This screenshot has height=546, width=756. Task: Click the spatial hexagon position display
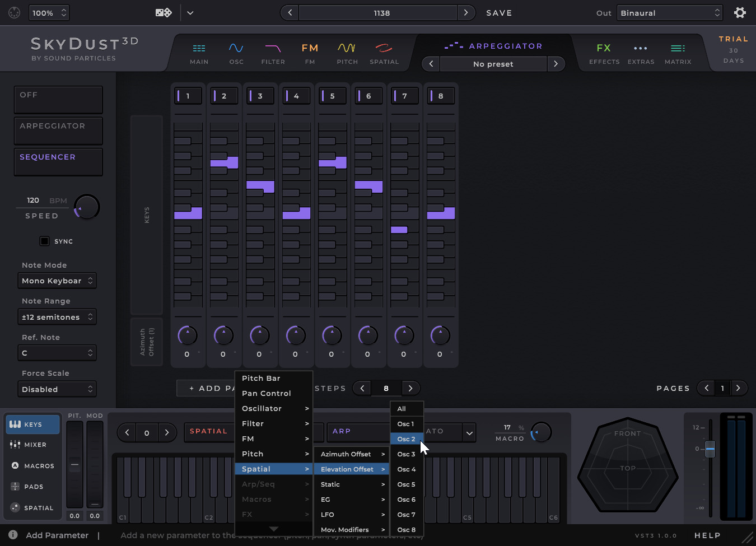(x=628, y=465)
